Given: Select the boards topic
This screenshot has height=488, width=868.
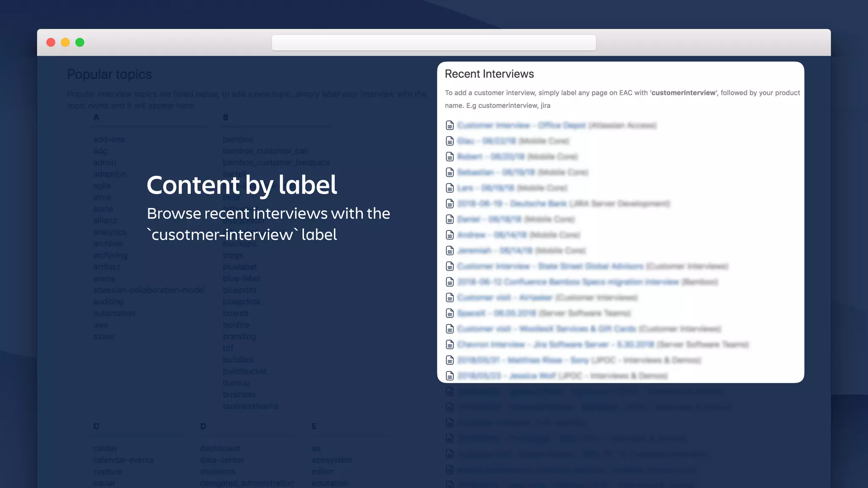Looking at the screenshot, I should [236, 313].
